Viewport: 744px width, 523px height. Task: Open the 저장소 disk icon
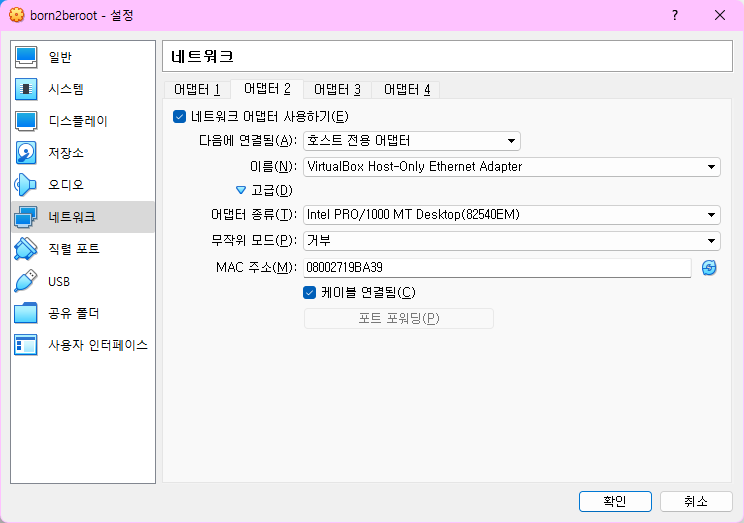(x=26, y=153)
